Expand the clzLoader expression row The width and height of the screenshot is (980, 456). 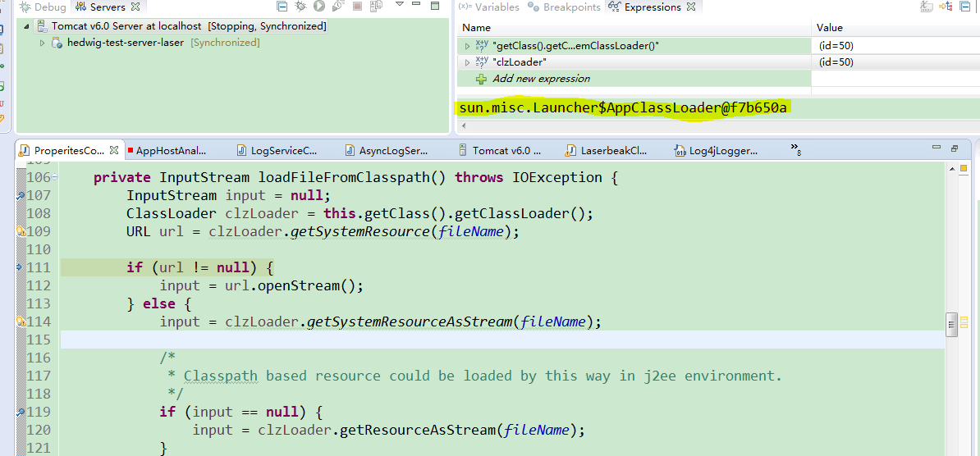[x=467, y=62]
